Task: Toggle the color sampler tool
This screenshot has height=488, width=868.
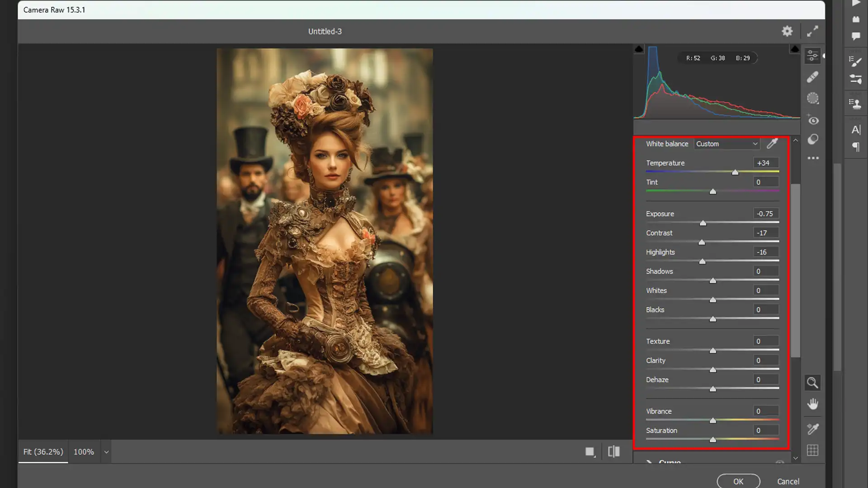Action: tap(812, 429)
